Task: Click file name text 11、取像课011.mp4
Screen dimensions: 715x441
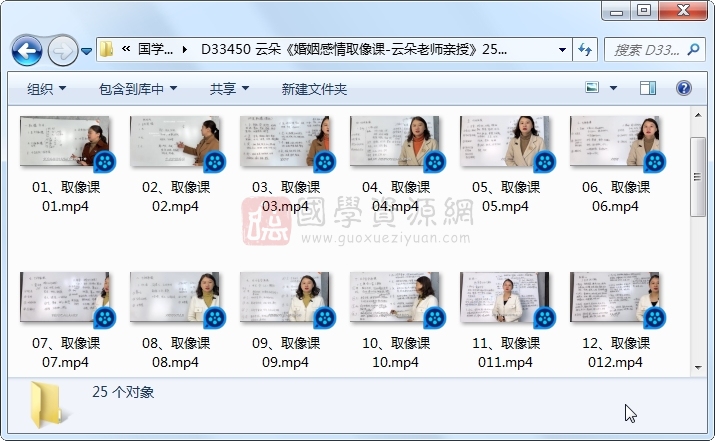Action: (x=506, y=353)
